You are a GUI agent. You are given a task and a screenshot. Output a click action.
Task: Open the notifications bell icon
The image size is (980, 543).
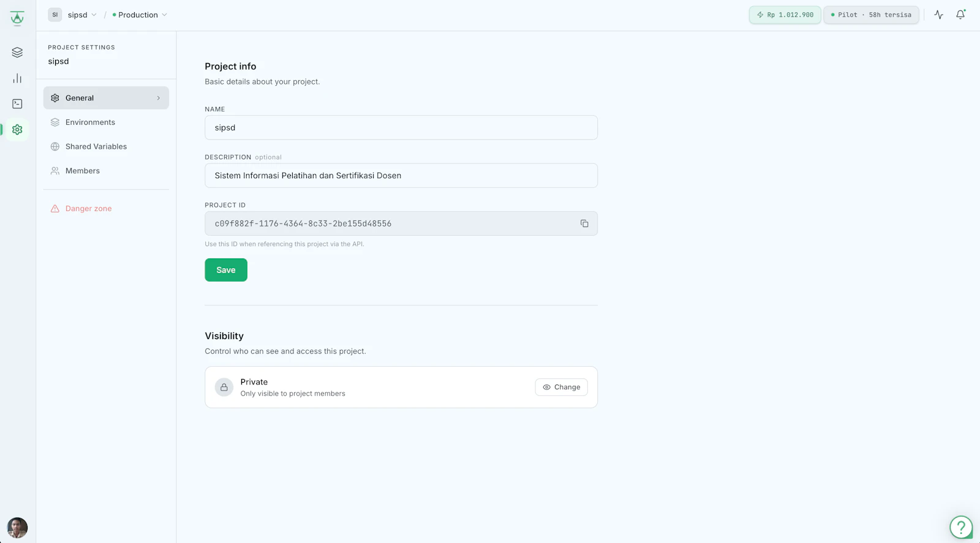point(960,15)
